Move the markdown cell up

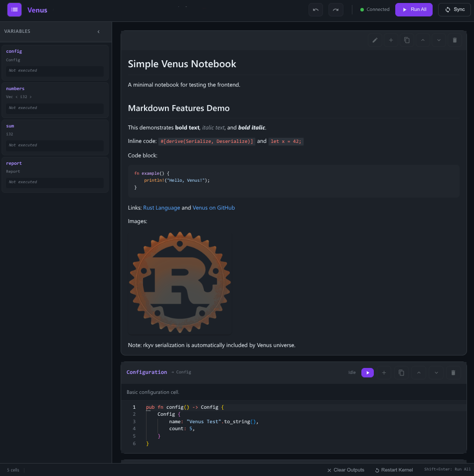423,40
